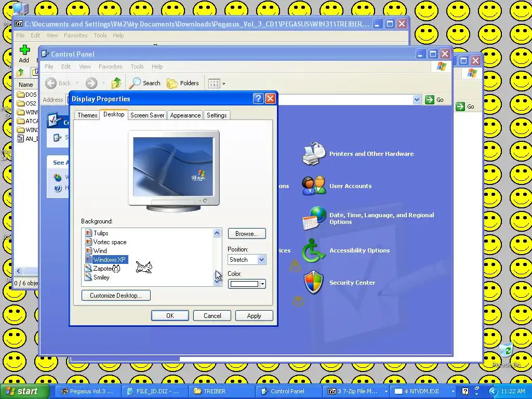Screen dimensions: 532x399
Task: Click the Display Properties help question mark
Action: [x=258, y=99]
